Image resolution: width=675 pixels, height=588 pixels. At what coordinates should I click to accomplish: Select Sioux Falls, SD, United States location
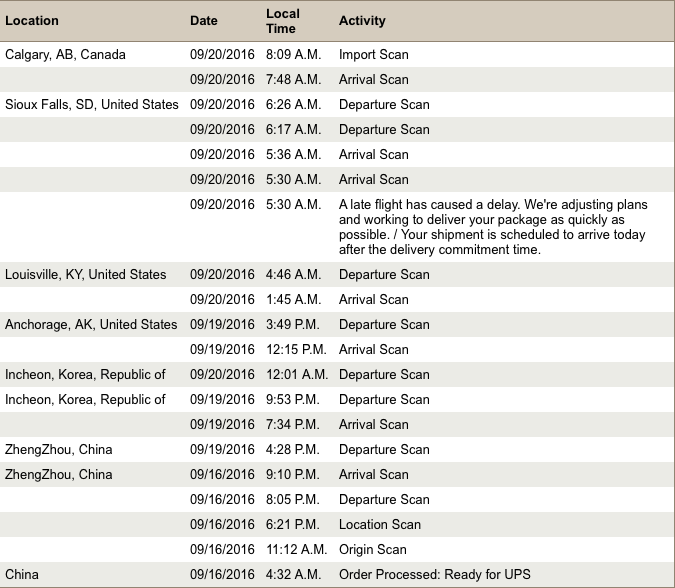click(x=92, y=105)
